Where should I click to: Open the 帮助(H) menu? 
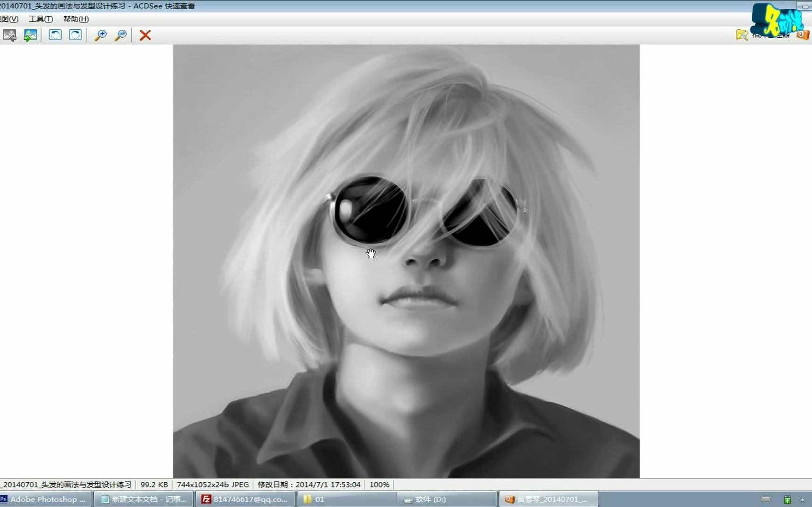click(76, 19)
